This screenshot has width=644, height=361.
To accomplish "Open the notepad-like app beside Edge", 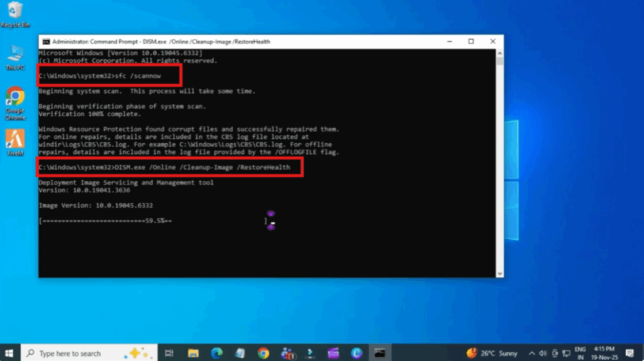I will [240, 353].
